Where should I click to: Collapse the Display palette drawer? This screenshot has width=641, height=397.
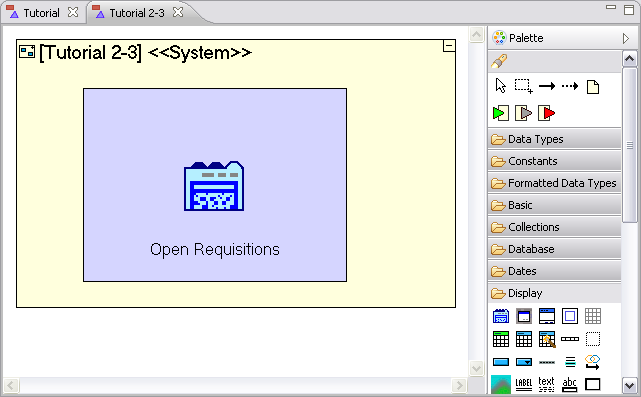[554, 293]
